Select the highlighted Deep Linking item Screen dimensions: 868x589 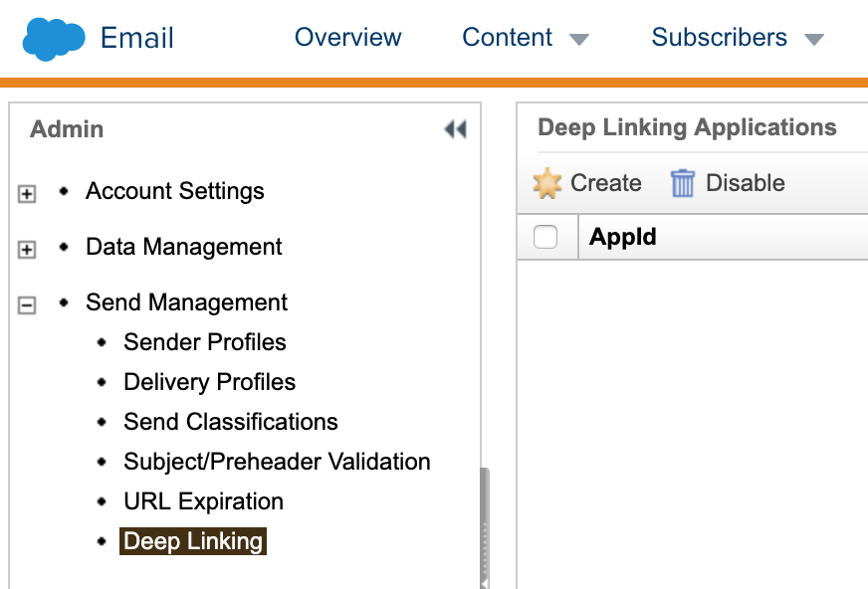(193, 541)
